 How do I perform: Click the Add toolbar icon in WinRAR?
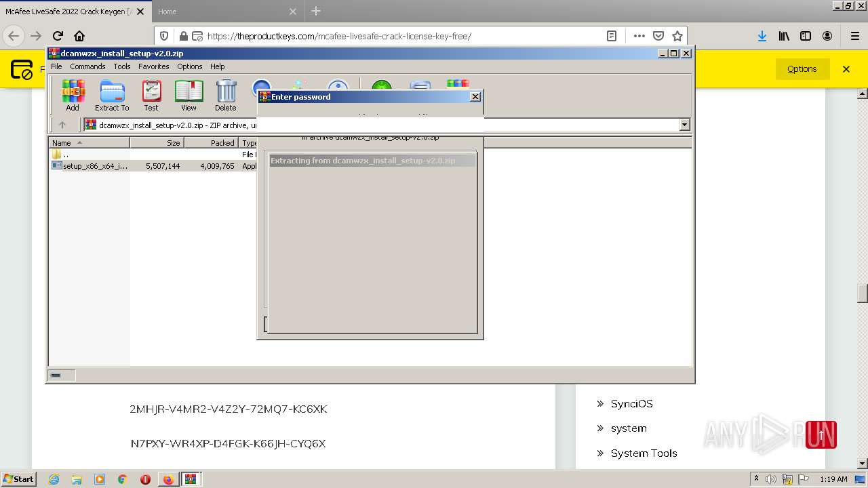point(73,95)
